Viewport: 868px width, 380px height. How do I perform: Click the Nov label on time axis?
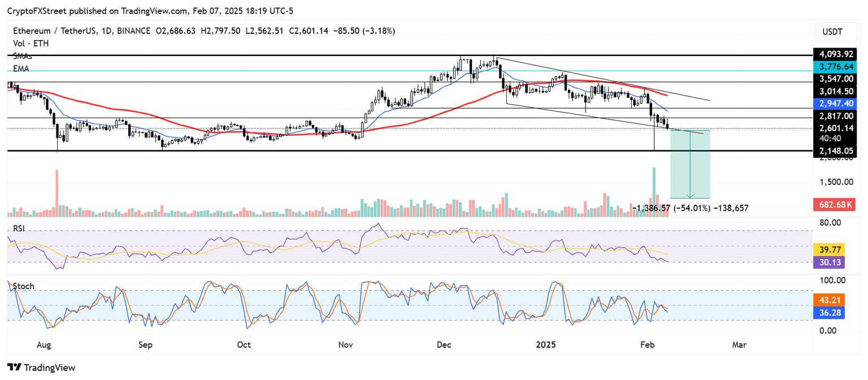tap(346, 344)
